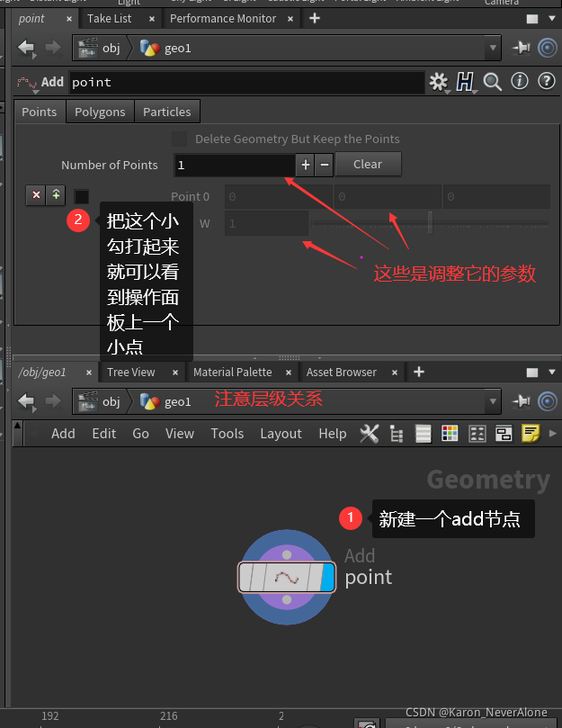Image resolution: width=562 pixels, height=728 pixels.
Task: Open the network editor path dropdown arrow
Action: [493, 401]
